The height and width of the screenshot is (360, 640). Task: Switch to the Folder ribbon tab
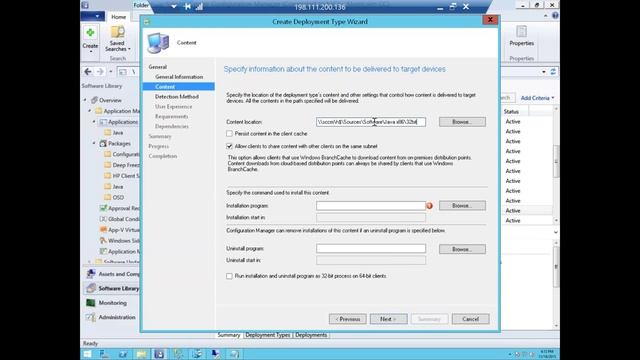141,5
